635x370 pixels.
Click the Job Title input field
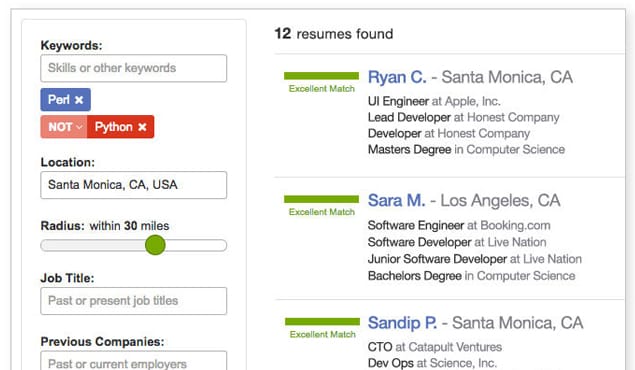pyautogui.click(x=134, y=301)
